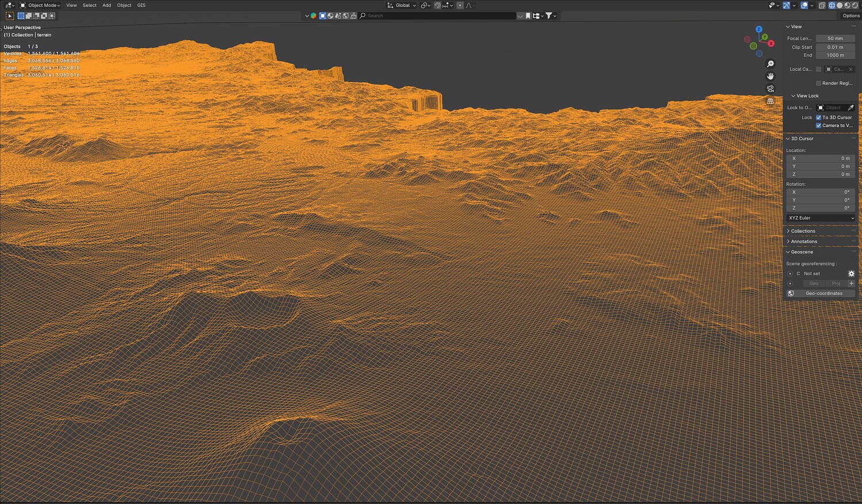The height and width of the screenshot is (504, 862).
Task: Click the Clip Start 0.01 m field
Action: pyautogui.click(x=835, y=47)
